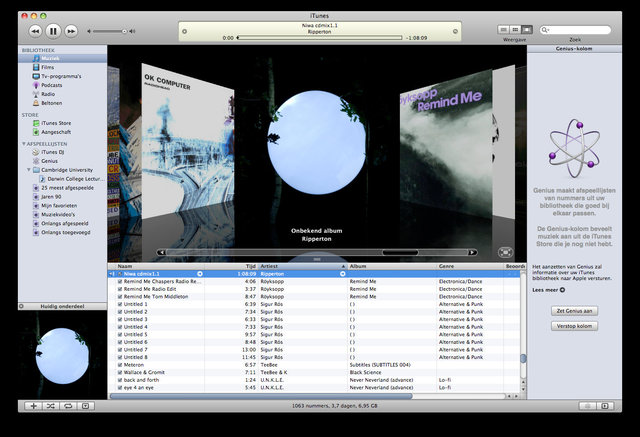This screenshot has width=640, height=437.
Task: Select the Darwin College Lectures playlist
Action: [x=72, y=179]
